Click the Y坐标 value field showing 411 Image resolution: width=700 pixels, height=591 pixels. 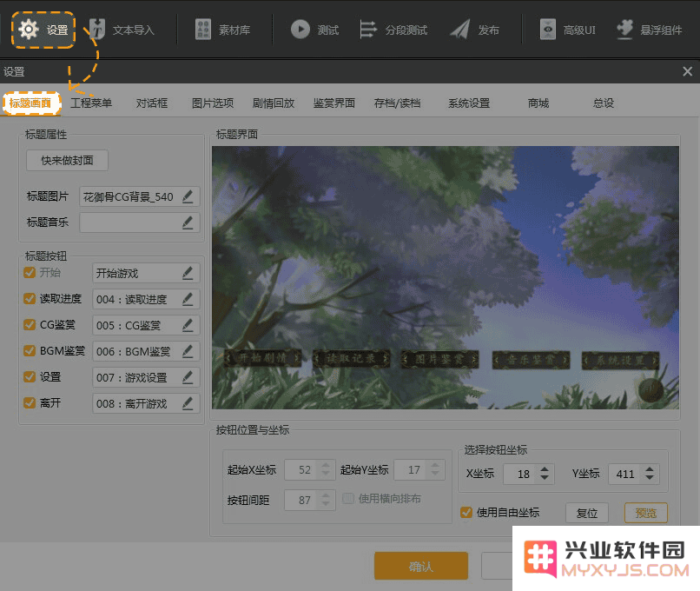click(x=634, y=474)
